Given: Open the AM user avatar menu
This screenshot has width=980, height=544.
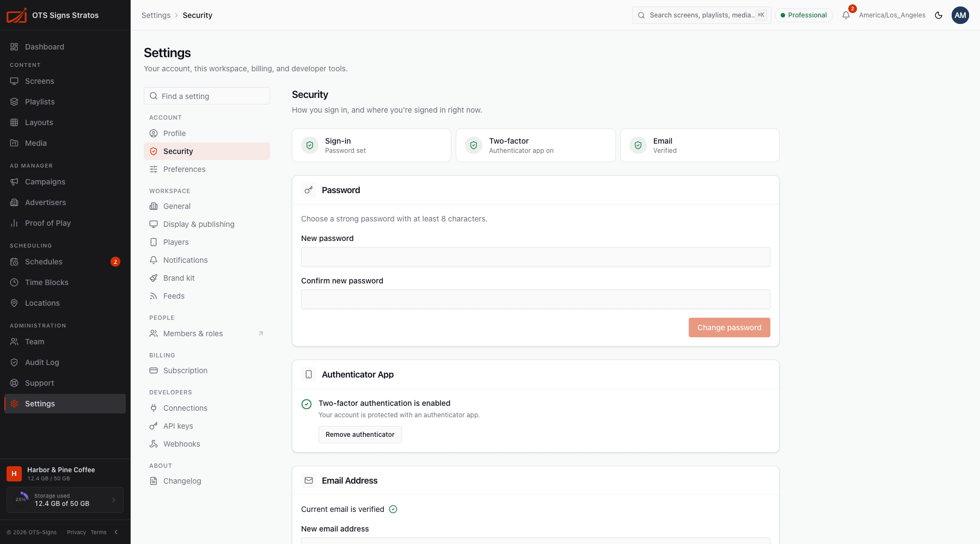Looking at the screenshot, I should (x=960, y=15).
